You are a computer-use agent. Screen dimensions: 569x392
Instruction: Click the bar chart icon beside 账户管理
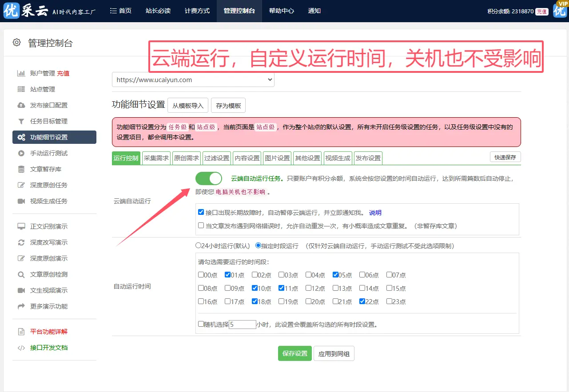click(21, 73)
